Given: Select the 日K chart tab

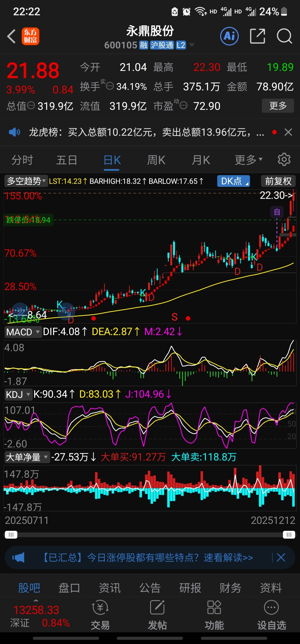Looking at the screenshot, I should click(112, 160).
